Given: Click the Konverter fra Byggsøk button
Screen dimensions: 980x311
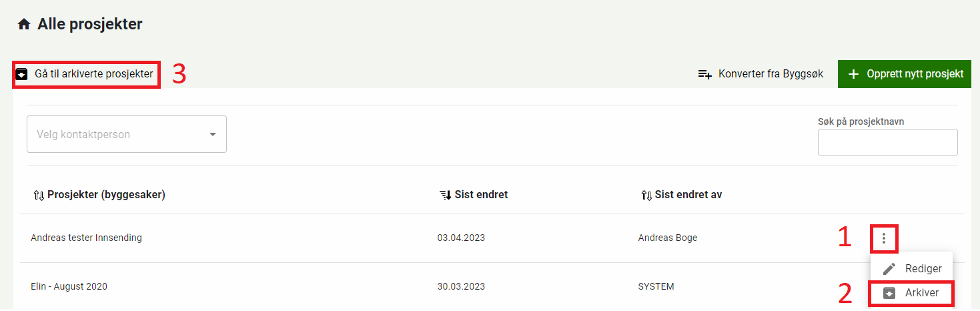Looking at the screenshot, I should pos(770,74).
